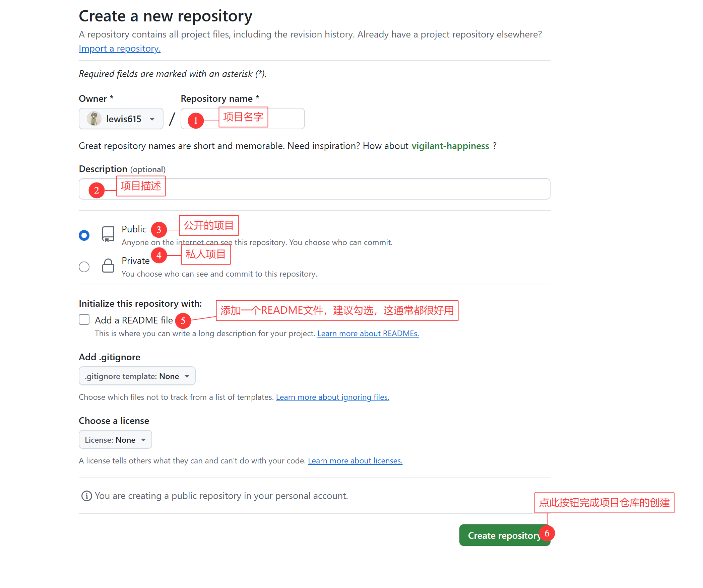
Task: Open Learn more about READMEs link
Action: point(368,334)
